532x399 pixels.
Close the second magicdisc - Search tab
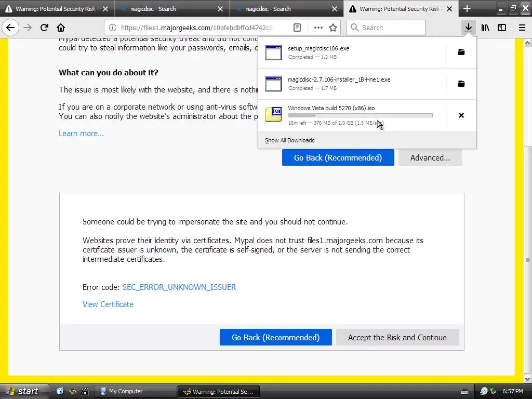220,9
